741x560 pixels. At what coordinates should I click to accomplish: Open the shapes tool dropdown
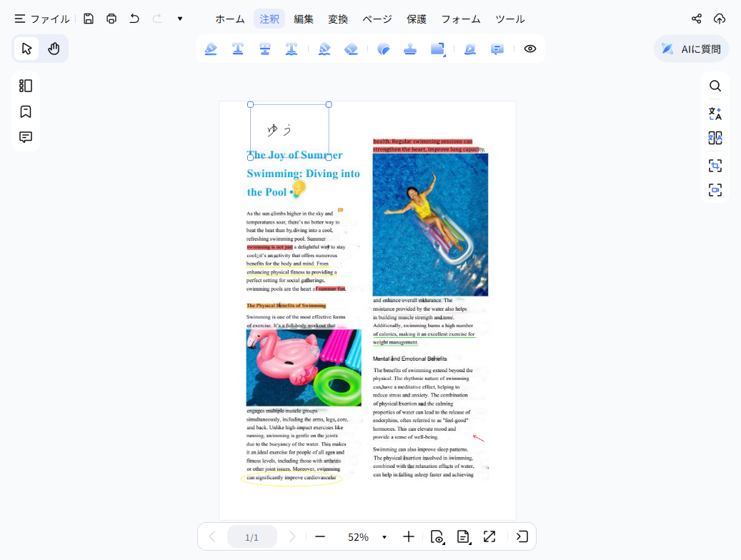[437, 49]
